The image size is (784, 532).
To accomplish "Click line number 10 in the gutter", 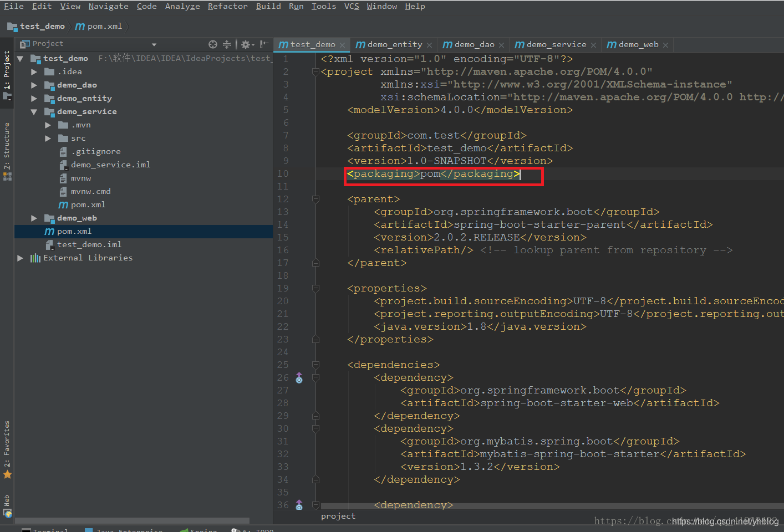I will [283, 174].
